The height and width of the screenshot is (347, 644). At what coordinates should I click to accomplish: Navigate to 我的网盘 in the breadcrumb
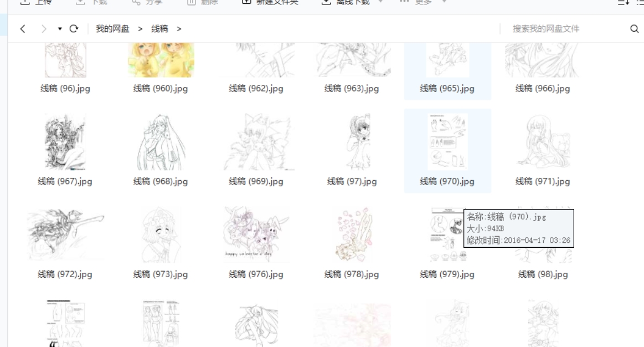click(112, 29)
